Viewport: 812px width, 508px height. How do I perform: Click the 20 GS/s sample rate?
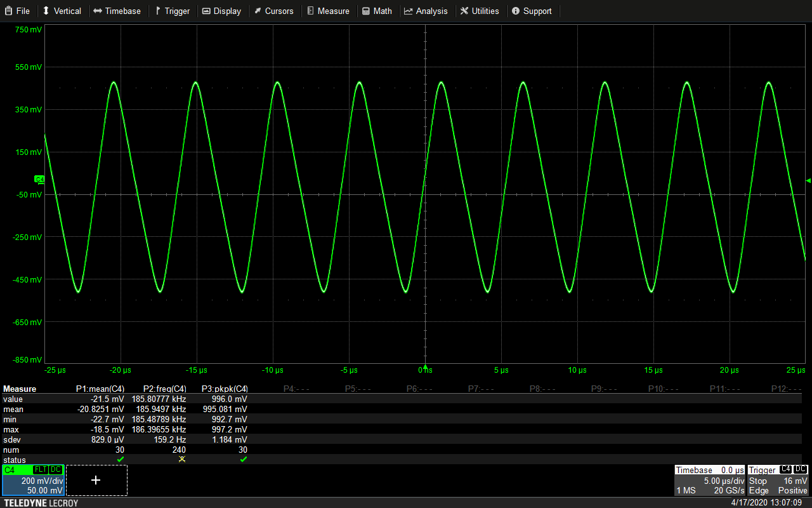pyautogui.click(x=730, y=491)
